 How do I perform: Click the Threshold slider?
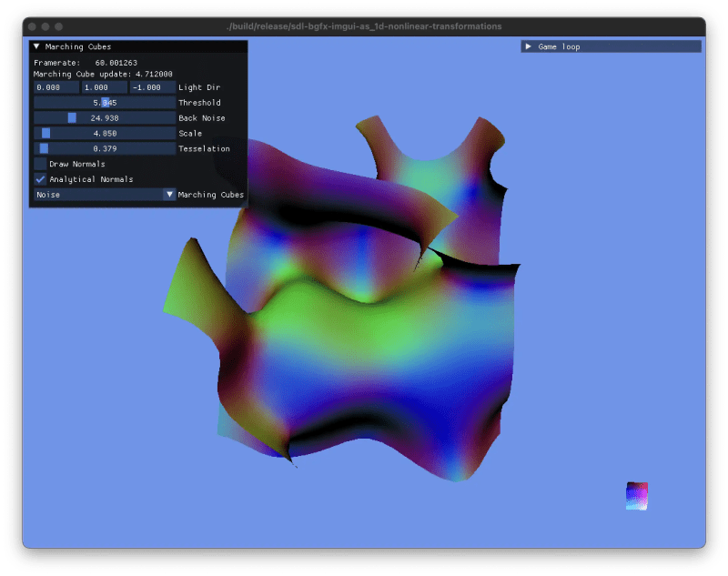coord(105,103)
